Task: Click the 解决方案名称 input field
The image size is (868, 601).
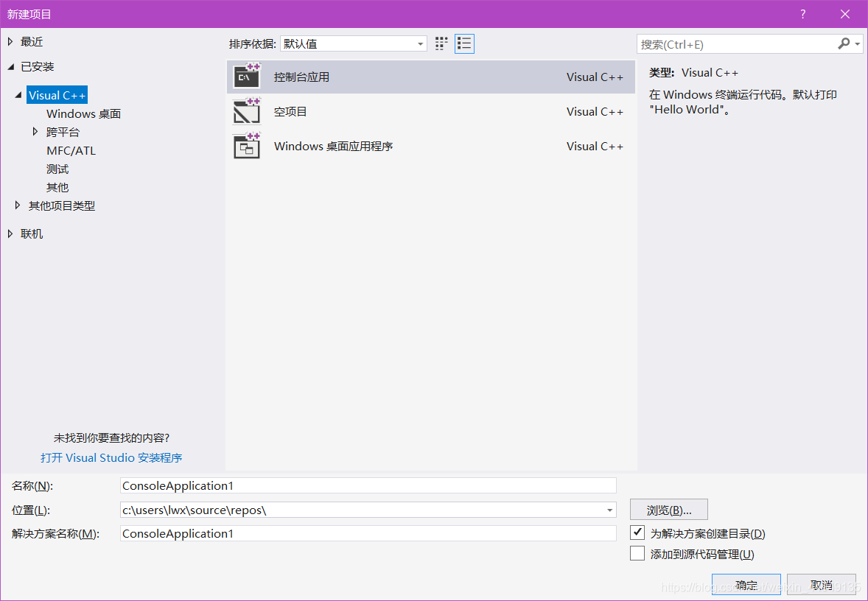Action: click(x=368, y=533)
